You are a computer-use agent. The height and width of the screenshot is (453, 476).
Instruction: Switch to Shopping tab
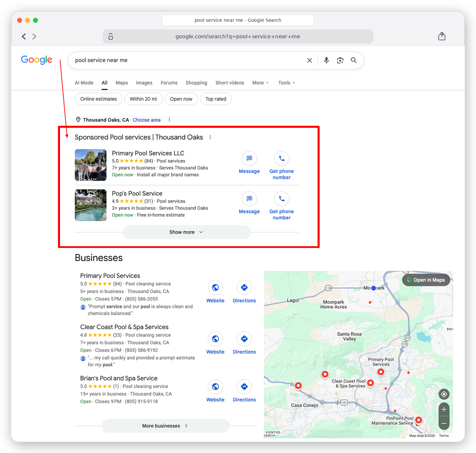pyautogui.click(x=196, y=83)
